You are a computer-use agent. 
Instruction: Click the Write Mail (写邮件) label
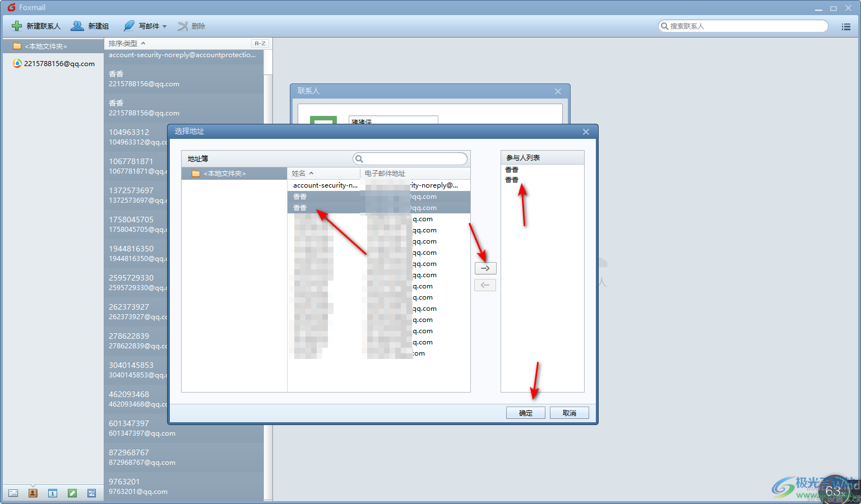[x=149, y=26]
